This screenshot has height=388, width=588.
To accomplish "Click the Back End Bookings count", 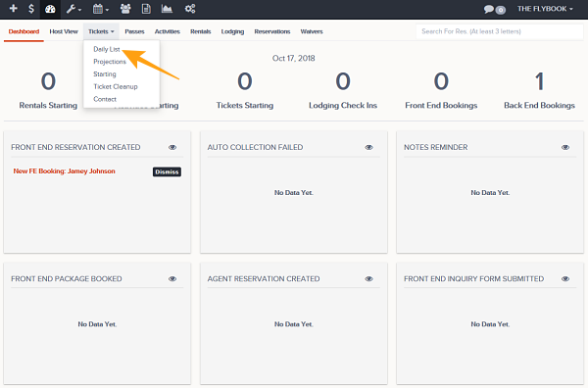I will (540, 81).
